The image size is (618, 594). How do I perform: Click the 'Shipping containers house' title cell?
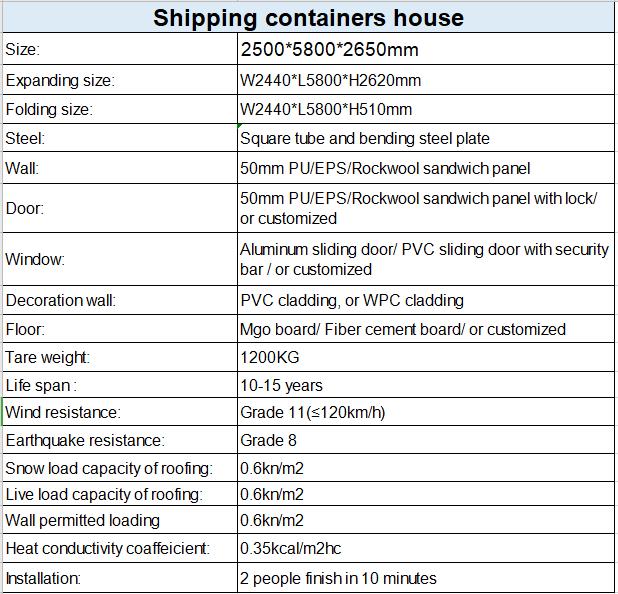coord(308,18)
